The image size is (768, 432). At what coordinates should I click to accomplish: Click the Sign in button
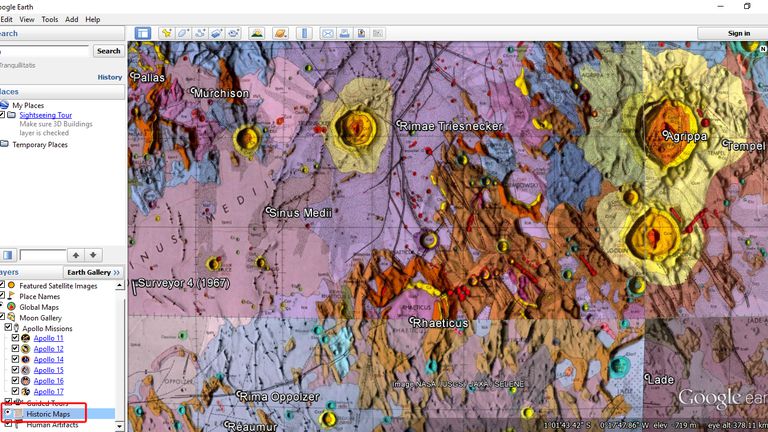739,33
